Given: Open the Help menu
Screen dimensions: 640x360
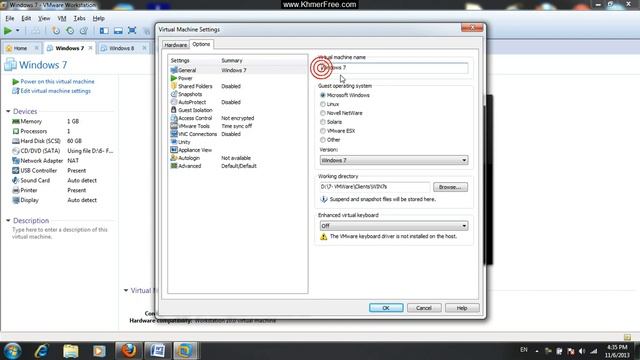Looking at the screenshot, I should 98,18.
